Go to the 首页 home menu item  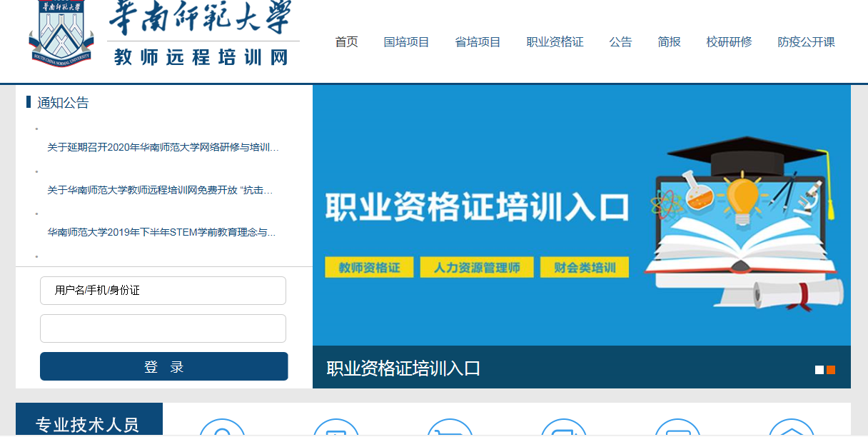(x=346, y=42)
